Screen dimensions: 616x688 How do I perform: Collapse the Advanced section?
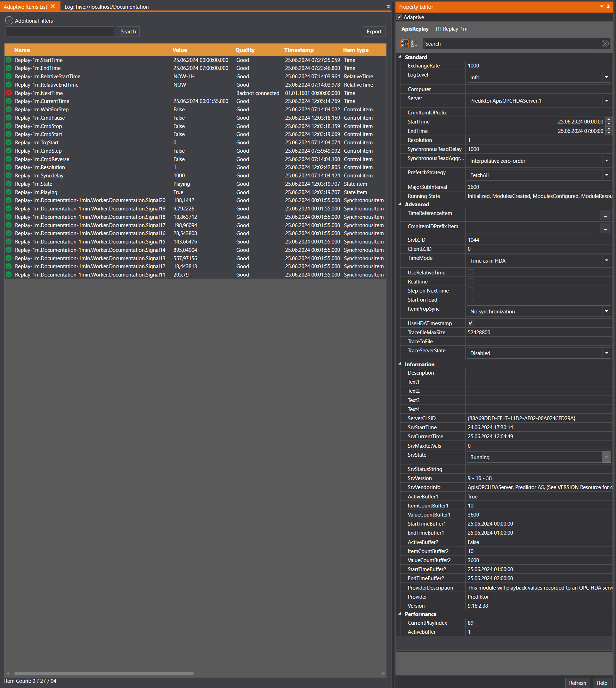pyautogui.click(x=400, y=204)
